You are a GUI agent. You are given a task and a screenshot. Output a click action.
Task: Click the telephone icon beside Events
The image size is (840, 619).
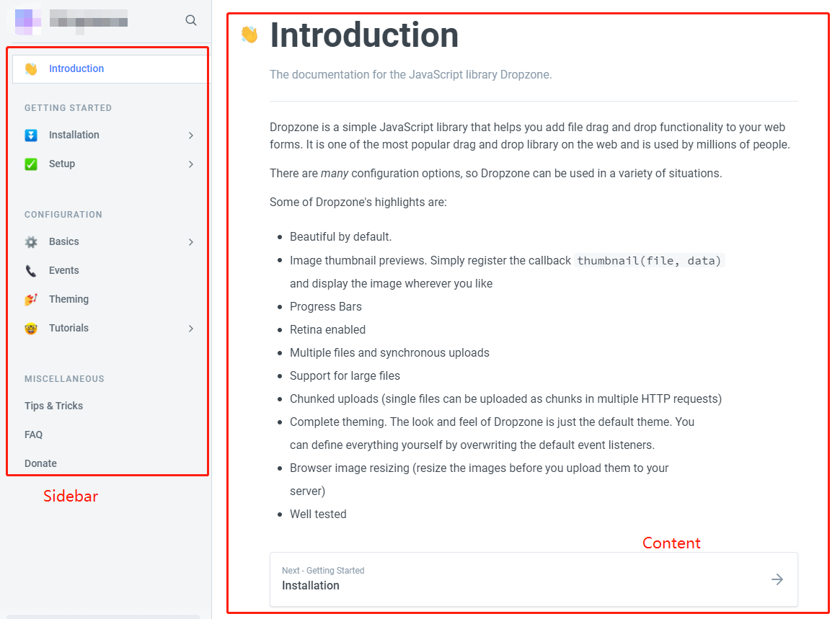coord(30,270)
